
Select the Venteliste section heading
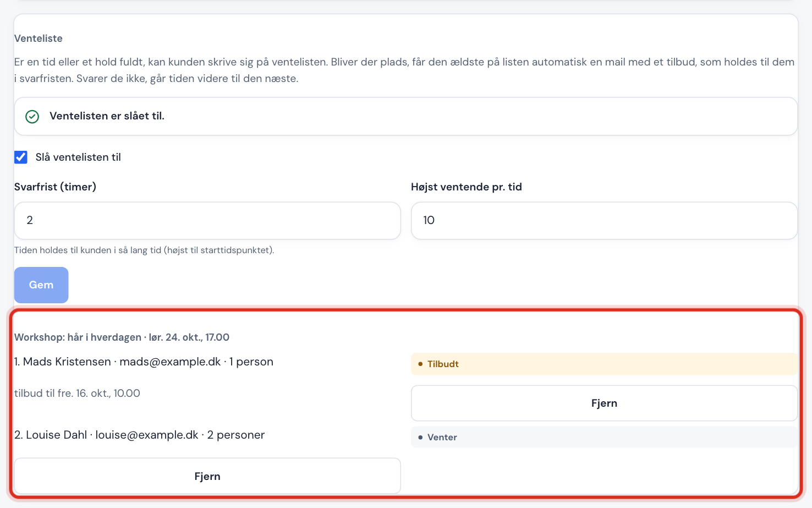point(39,39)
